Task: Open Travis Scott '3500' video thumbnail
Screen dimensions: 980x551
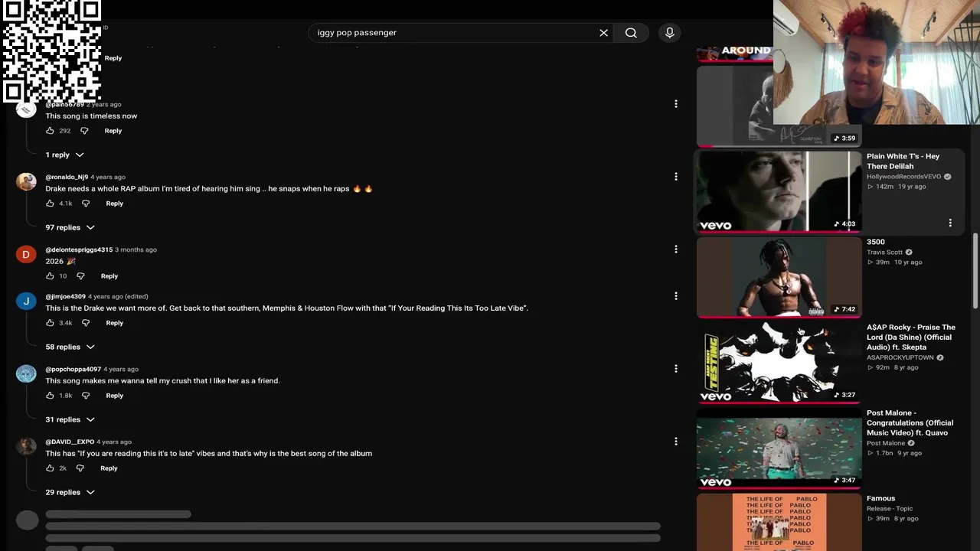Action: click(x=779, y=277)
